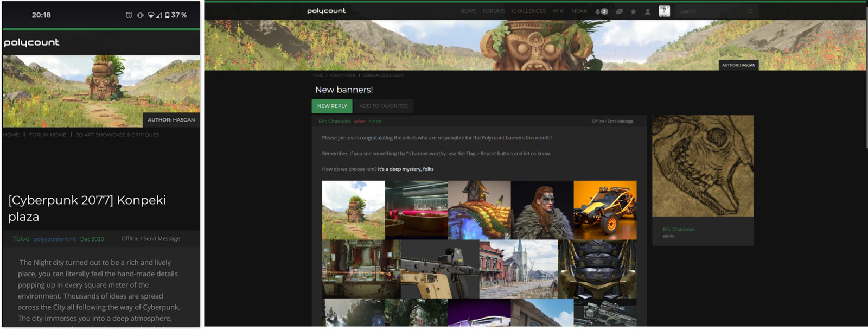The image size is (868, 330).
Task: Open the yellow buggy thumbnail
Action: pos(605,210)
